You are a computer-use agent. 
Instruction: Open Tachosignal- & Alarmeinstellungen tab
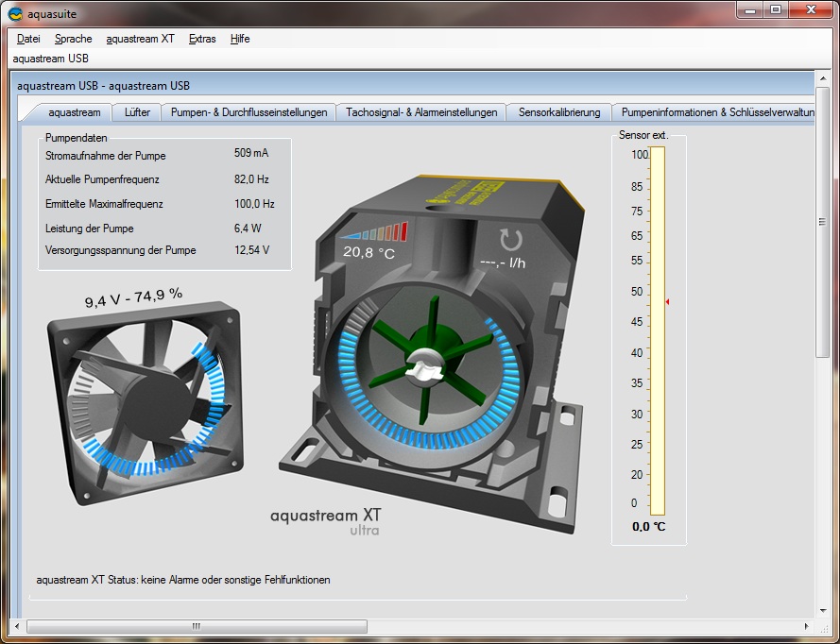(421, 112)
